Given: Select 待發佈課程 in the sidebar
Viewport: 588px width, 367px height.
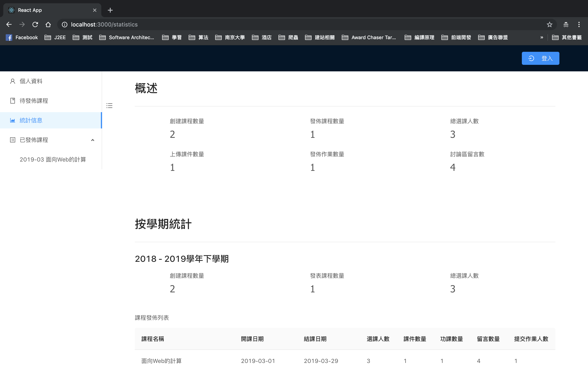Looking at the screenshot, I should [34, 101].
